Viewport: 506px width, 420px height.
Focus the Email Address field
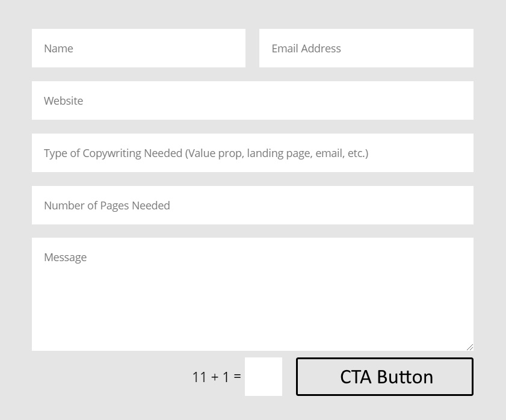point(366,48)
